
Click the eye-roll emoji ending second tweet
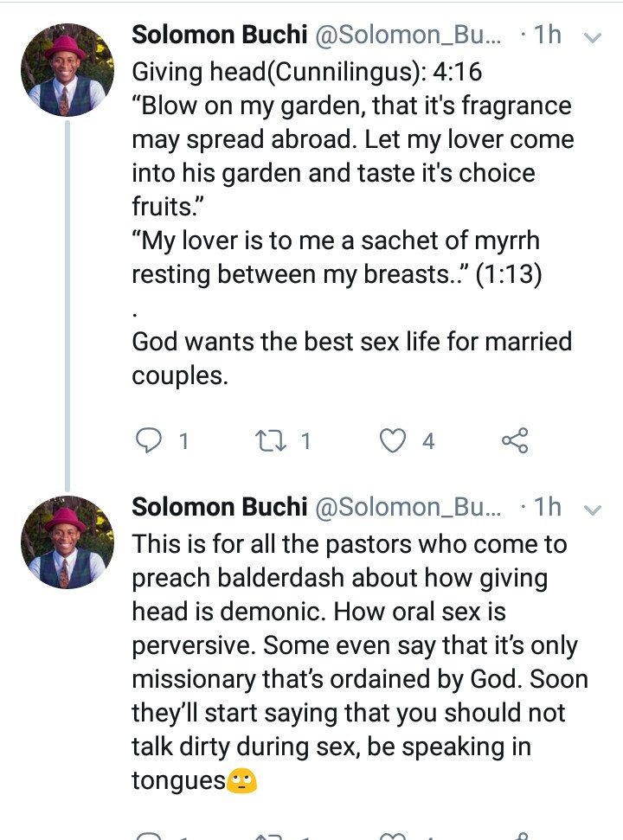[x=242, y=781]
